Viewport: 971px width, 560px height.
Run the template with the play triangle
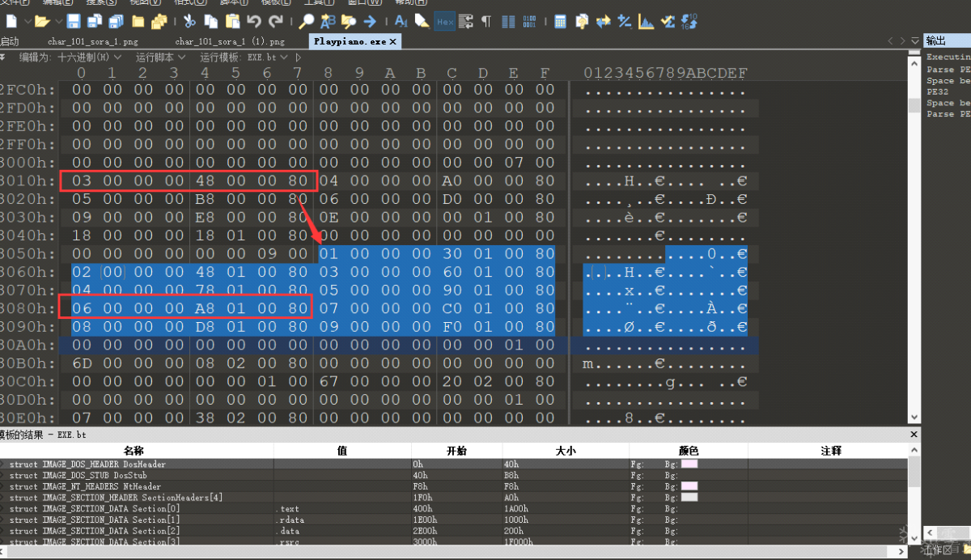(299, 57)
